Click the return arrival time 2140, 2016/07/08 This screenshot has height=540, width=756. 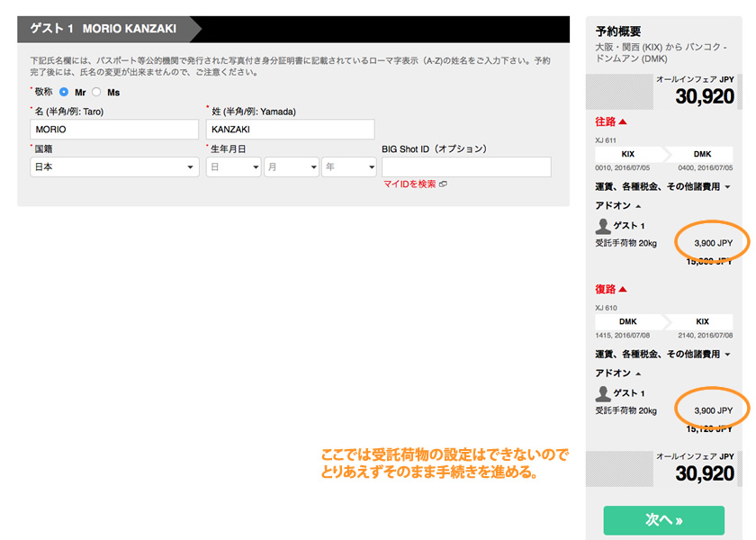click(706, 335)
